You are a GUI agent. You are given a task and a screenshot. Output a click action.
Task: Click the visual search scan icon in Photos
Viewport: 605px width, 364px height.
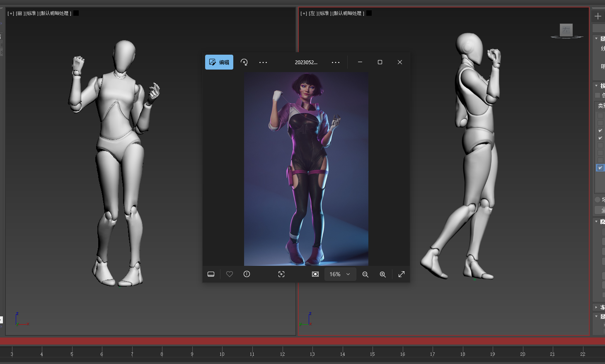click(x=281, y=274)
